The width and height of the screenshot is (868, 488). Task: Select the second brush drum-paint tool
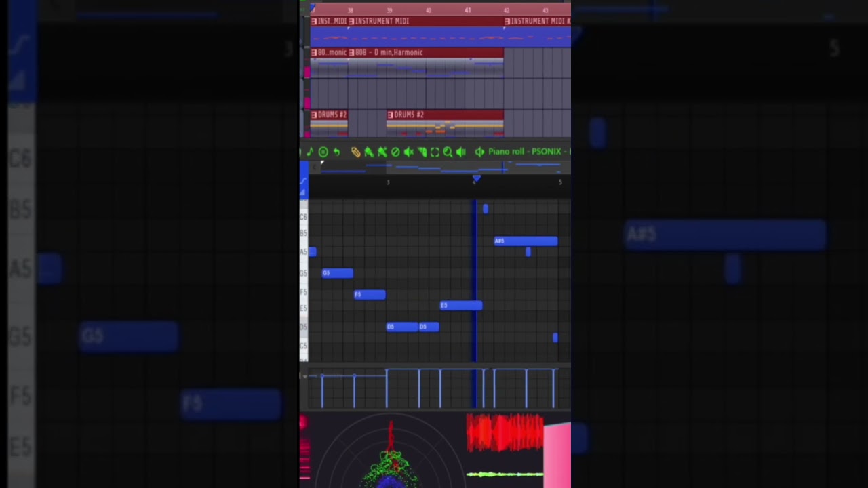click(x=382, y=152)
